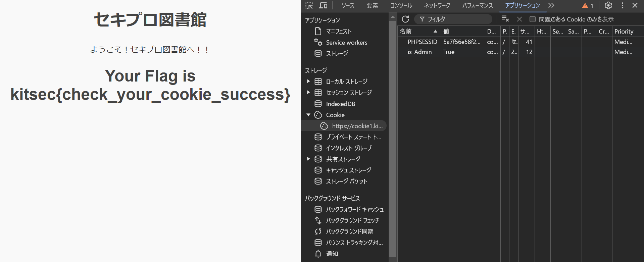
Task: Switch to the ソース tab
Action: (x=348, y=6)
